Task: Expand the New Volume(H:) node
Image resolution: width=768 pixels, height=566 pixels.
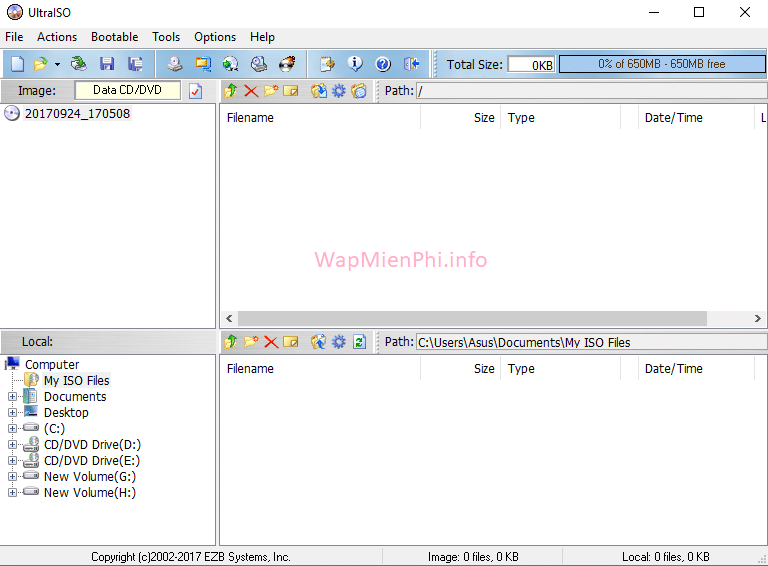Action: [13, 493]
